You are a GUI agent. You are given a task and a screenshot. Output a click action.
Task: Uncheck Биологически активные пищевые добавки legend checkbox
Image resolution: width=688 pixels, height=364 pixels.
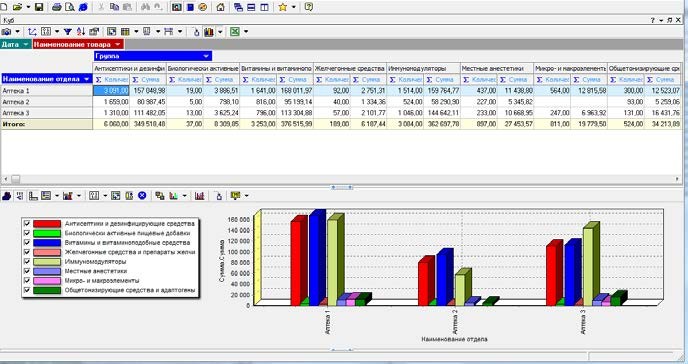coord(27,233)
